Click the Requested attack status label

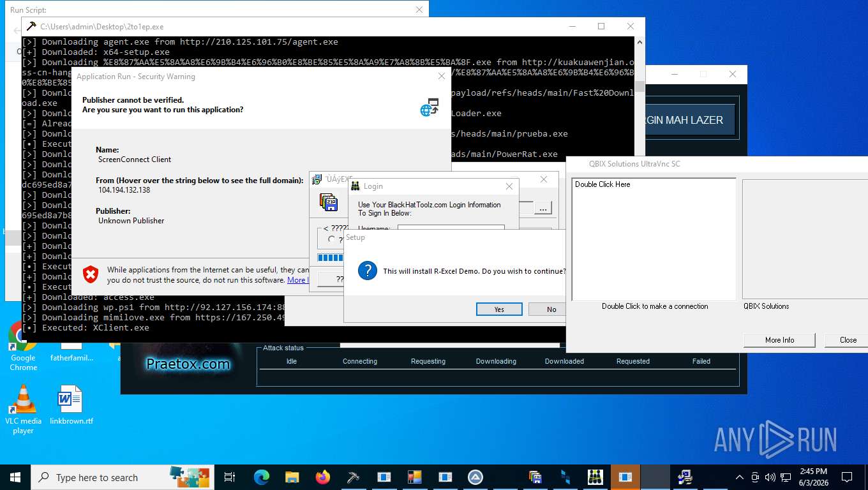(633, 361)
